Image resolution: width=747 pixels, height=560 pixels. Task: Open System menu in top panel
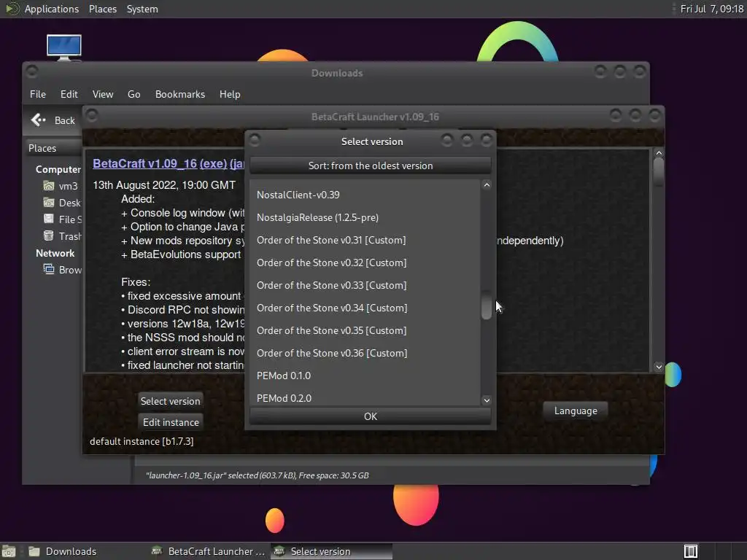[x=142, y=9]
